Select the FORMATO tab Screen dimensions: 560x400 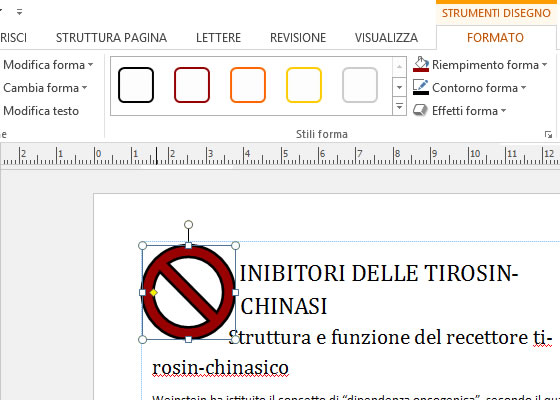click(x=495, y=38)
